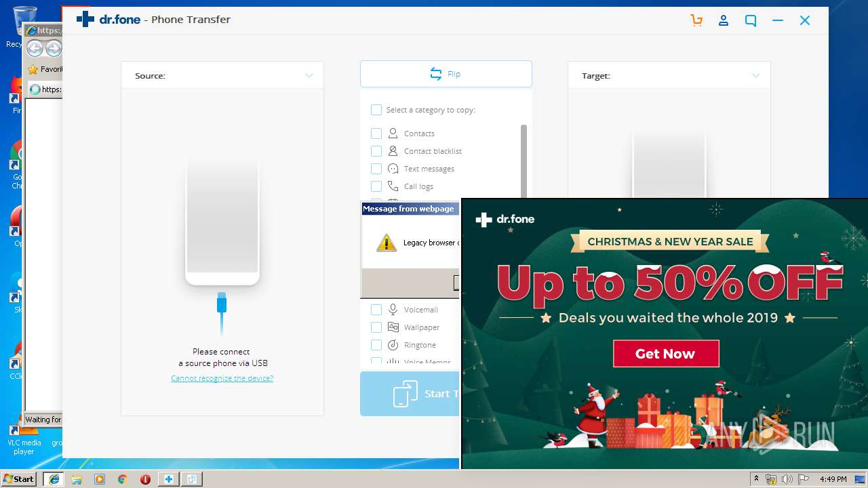The image size is (868, 488).
Task: Click the category list scrollbar
Action: [524, 163]
